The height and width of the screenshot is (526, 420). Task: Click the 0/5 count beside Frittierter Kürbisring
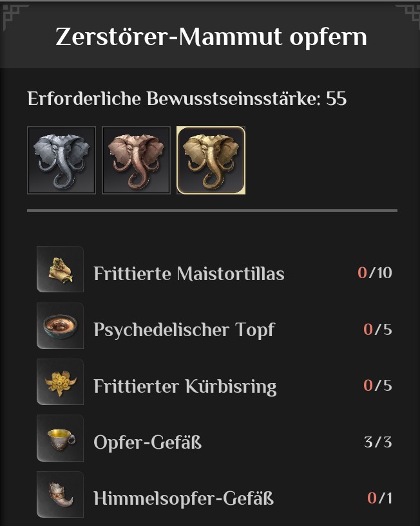[x=377, y=386]
